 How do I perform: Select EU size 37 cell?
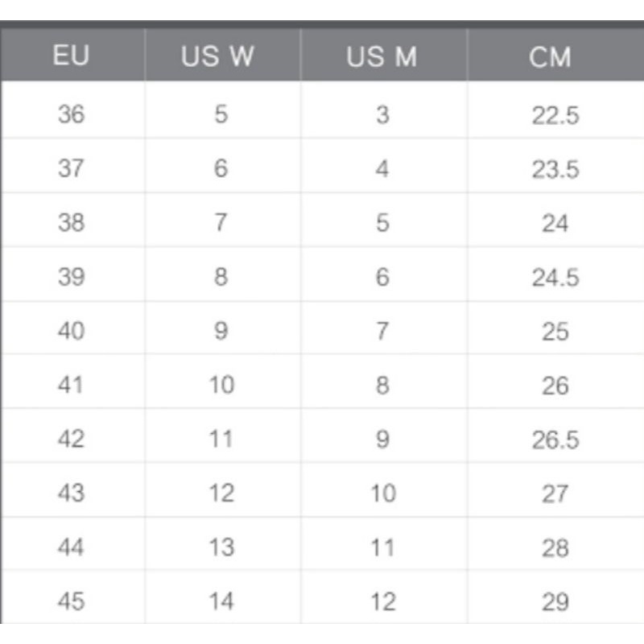click(x=72, y=168)
